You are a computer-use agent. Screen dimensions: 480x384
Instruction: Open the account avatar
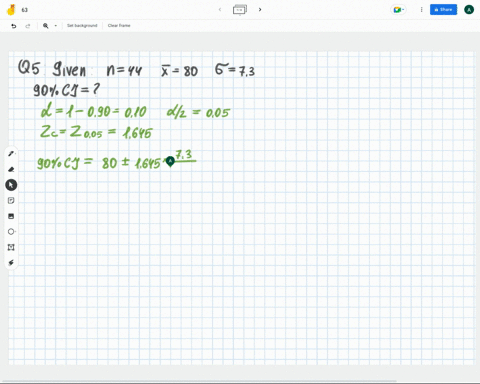469,10
